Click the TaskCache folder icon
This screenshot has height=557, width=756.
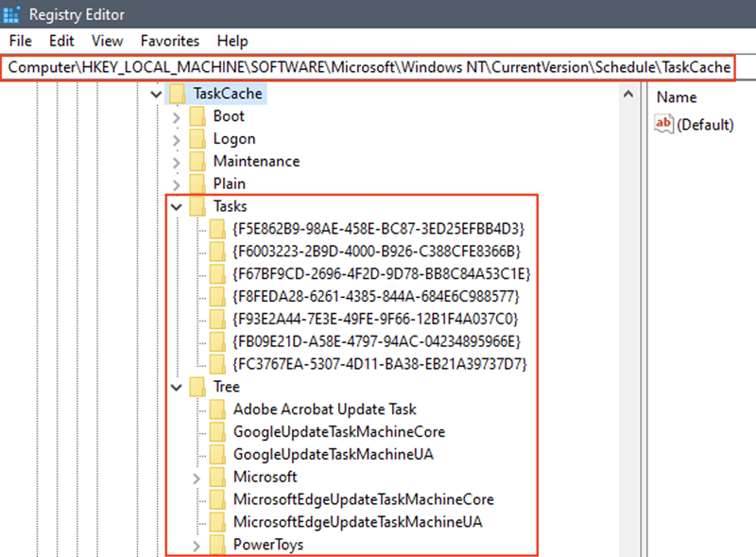point(179,94)
